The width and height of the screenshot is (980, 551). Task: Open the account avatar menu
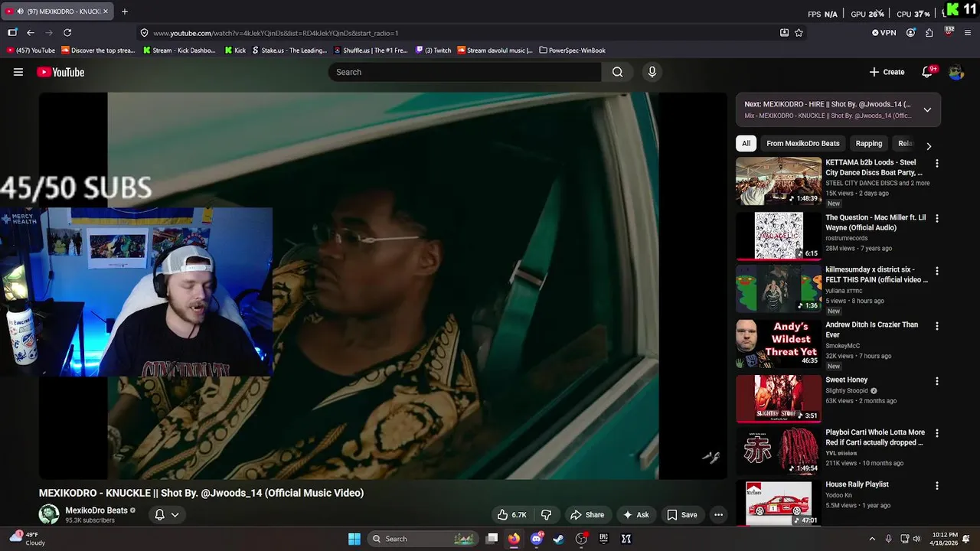click(x=955, y=72)
